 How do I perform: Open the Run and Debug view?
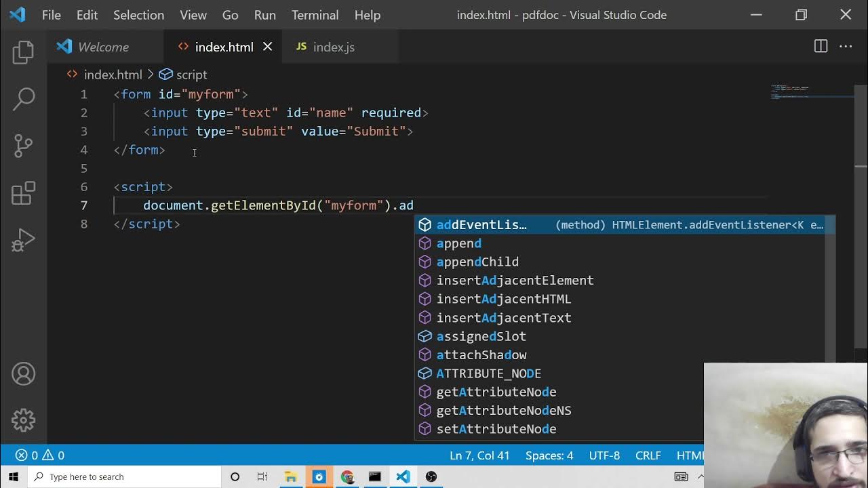(x=23, y=241)
